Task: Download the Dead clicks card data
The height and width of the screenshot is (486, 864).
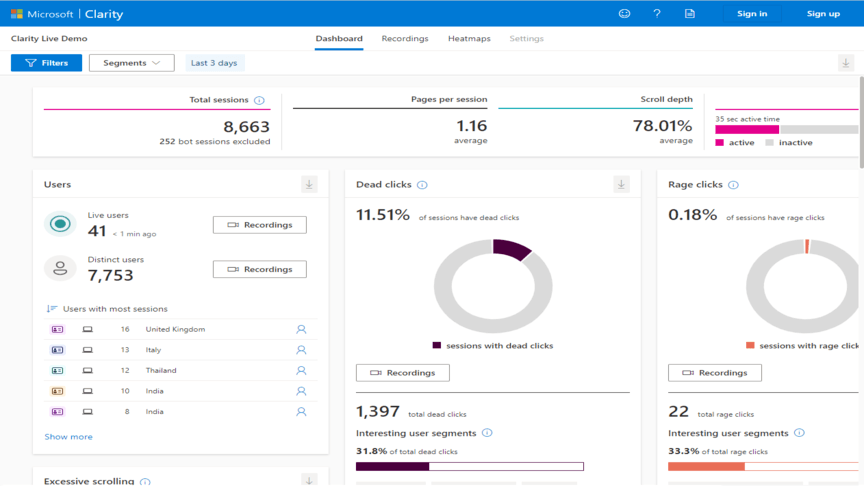Action: 621,184
